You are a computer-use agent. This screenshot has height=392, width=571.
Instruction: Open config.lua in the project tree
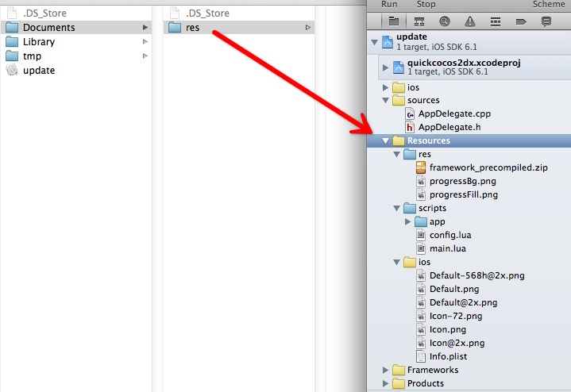450,235
